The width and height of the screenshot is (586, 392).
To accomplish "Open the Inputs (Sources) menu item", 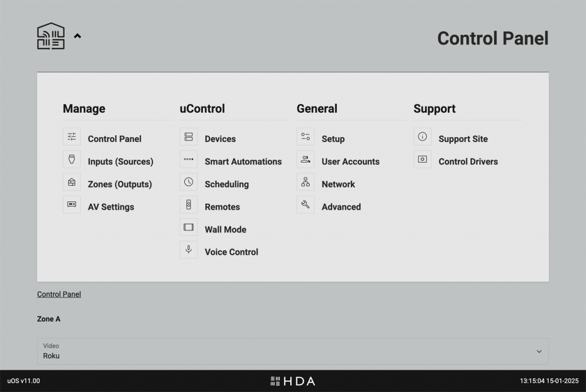I will coord(120,161).
